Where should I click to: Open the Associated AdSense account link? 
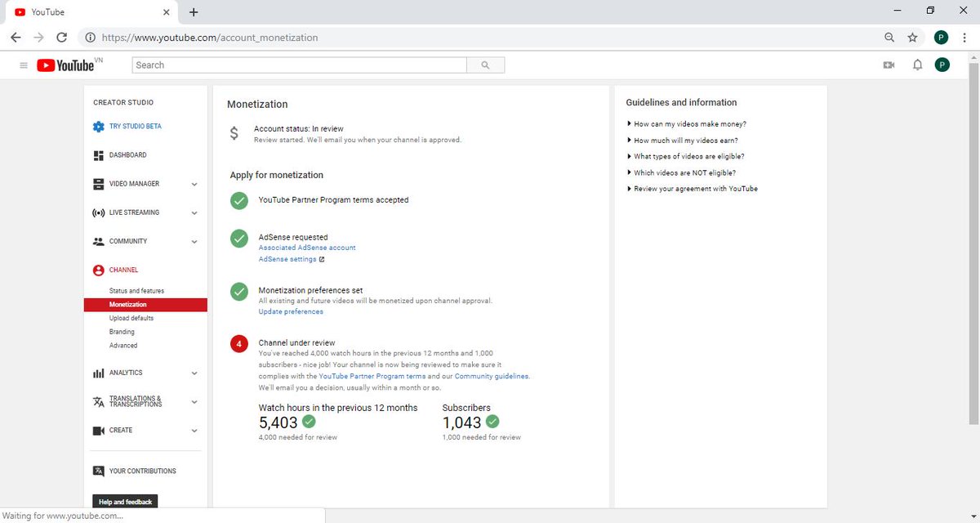307,248
